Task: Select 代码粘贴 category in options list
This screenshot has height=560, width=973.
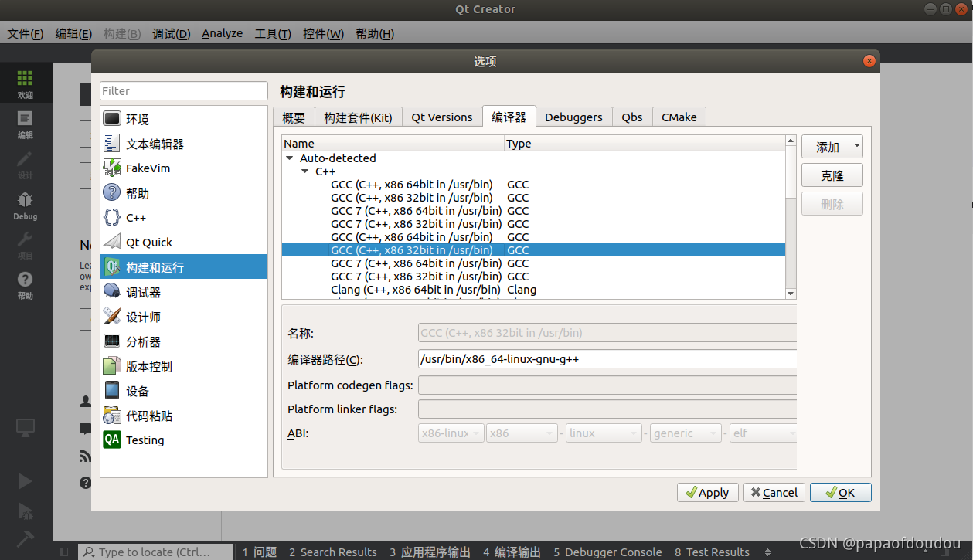Action: tap(184, 416)
